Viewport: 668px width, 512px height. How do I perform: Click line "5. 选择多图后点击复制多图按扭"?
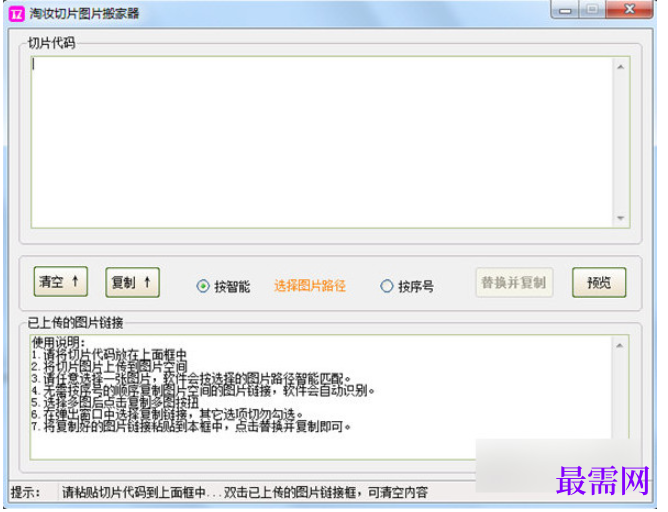[115, 402]
